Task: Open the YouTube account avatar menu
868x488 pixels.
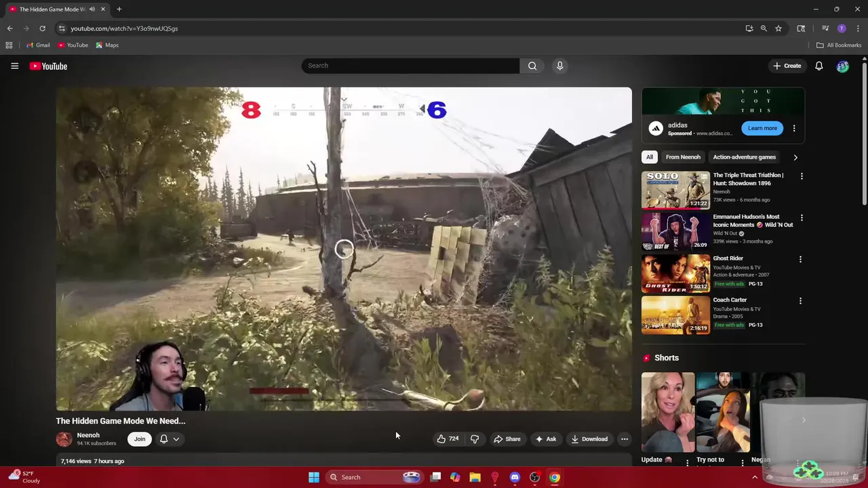Action: pyautogui.click(x=842, y=66)
